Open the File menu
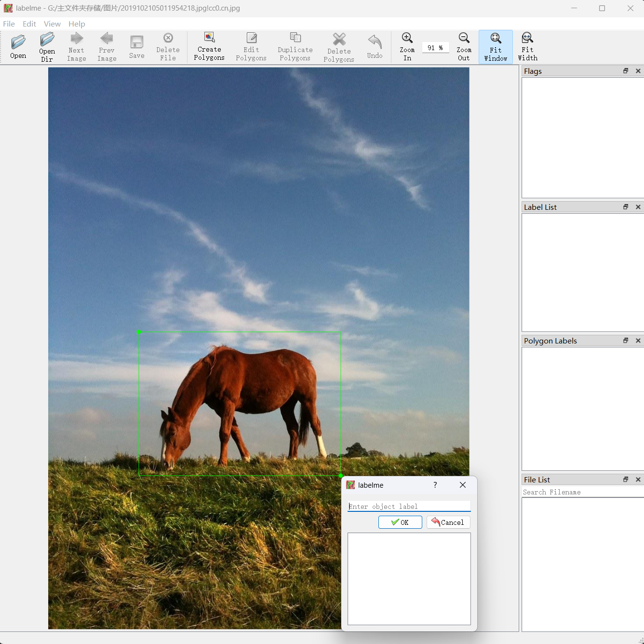 pos(9,24)
